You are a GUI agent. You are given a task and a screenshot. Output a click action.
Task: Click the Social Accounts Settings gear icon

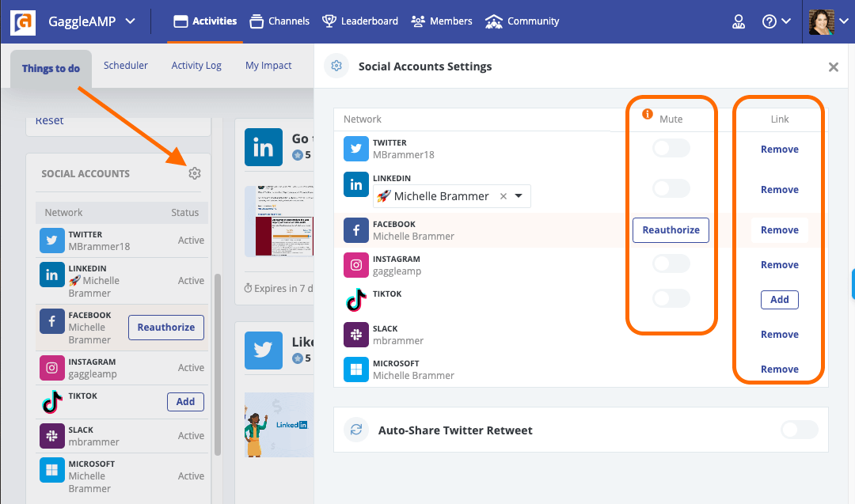(336, 66)
